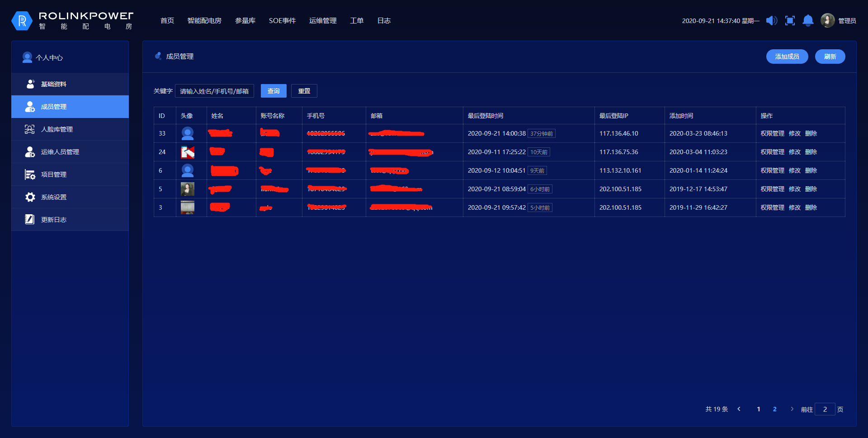
Task: Open 权限管理 for member ID 5
Action: point(773,189)
